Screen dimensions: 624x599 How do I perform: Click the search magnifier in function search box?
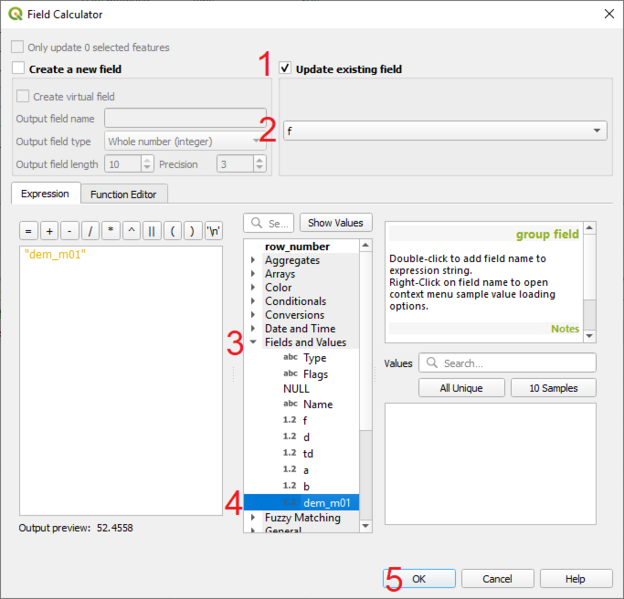[x=257, y=223]
